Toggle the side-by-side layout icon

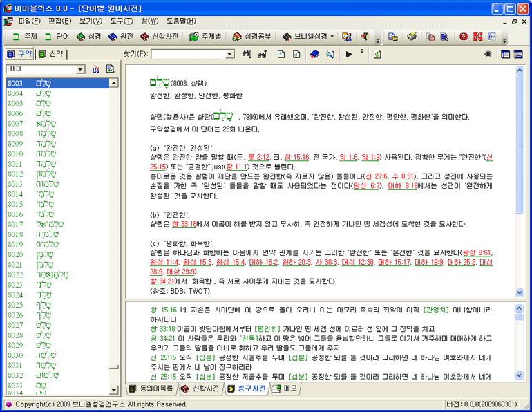pyautogui.click(x=505, y=54)
